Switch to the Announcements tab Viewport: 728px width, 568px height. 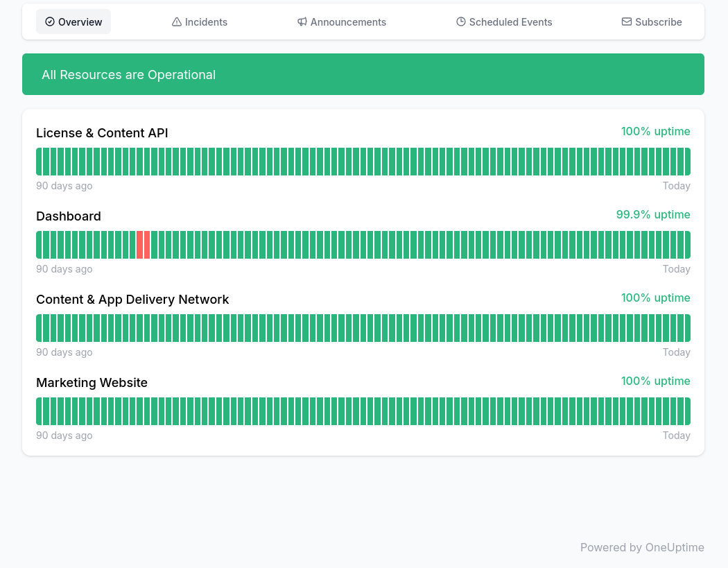342,22
